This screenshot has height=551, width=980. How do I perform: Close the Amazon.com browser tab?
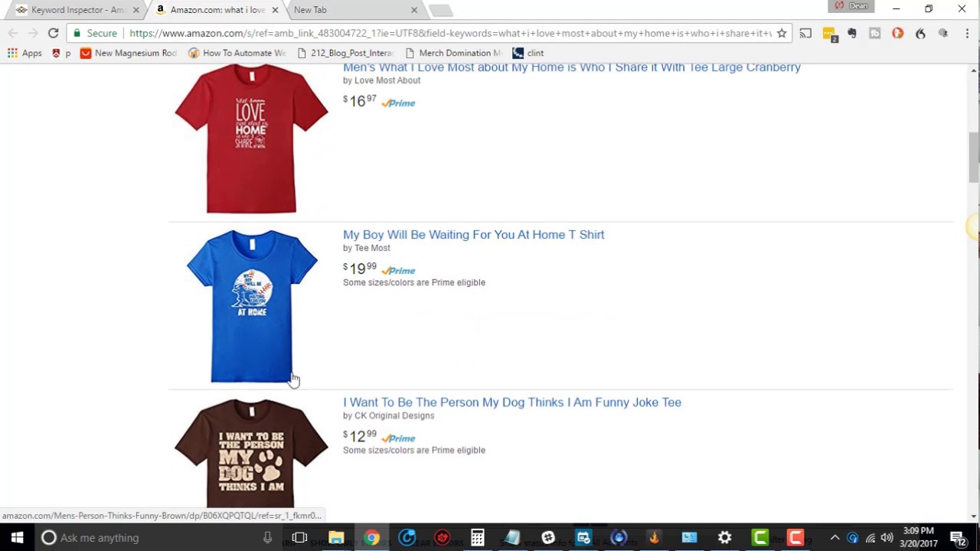pos(275,10)
